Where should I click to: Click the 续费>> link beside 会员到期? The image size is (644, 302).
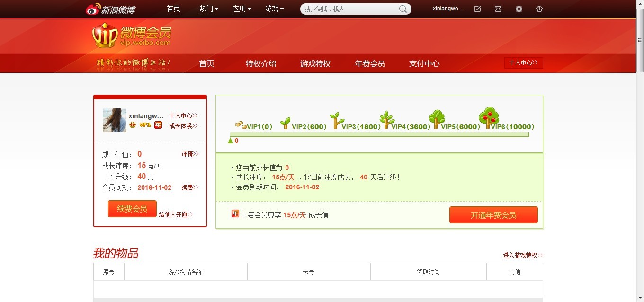point(190,187)
